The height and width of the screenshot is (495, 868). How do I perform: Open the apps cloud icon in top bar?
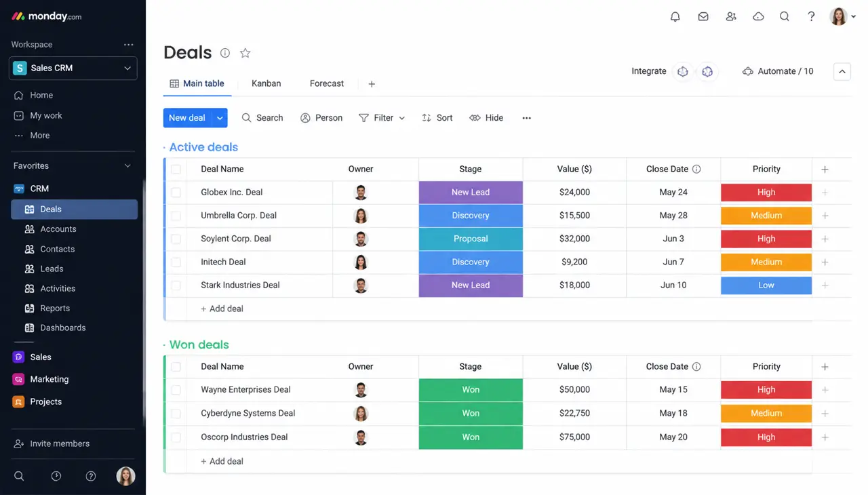click(758, 16)
